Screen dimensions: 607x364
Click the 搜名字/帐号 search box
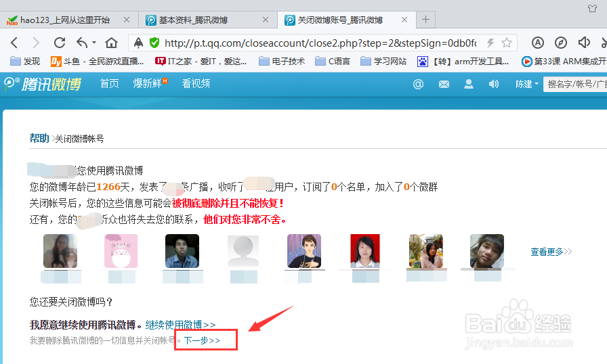pyautogui.click(x=575, y=84)
